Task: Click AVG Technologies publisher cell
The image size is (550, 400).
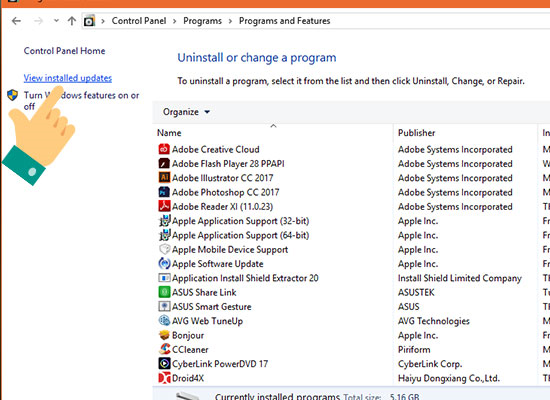Action: 434,321
